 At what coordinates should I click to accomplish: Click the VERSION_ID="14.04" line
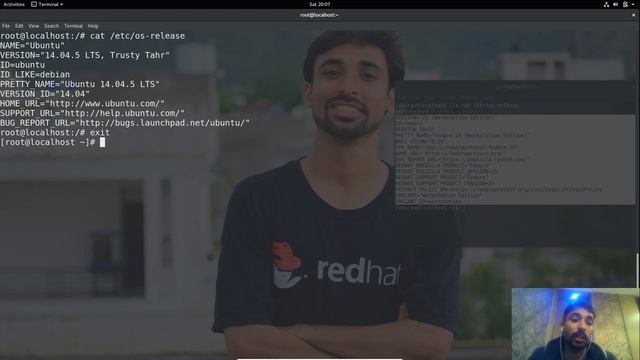click(45, 94)
